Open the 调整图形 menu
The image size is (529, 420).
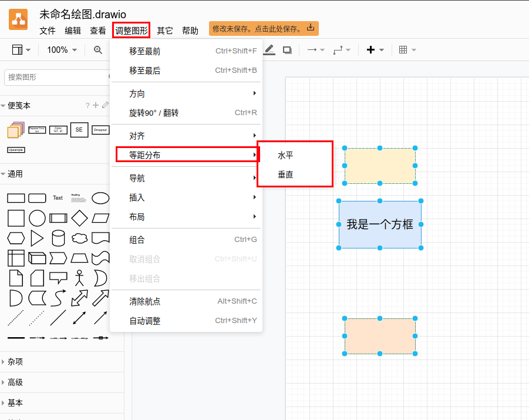132,31
